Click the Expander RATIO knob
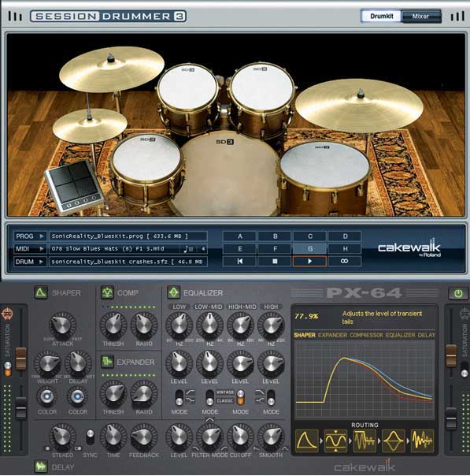470x476 pixels. (x=144, y=394)
